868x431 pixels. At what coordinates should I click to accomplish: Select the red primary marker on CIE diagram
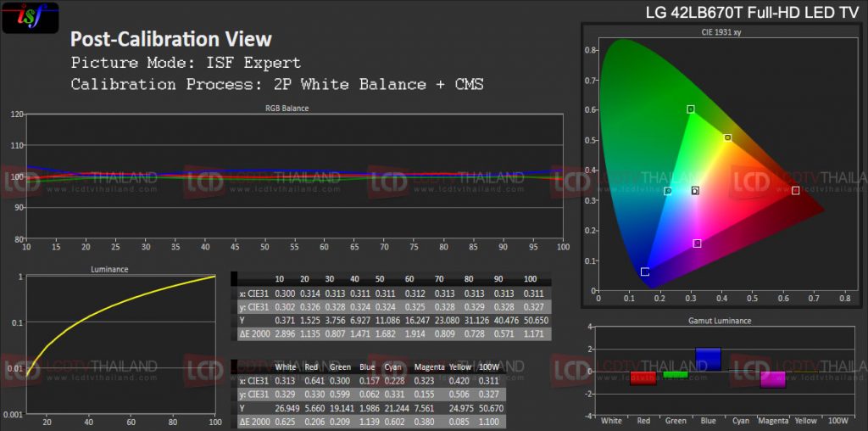pos(795,190)
